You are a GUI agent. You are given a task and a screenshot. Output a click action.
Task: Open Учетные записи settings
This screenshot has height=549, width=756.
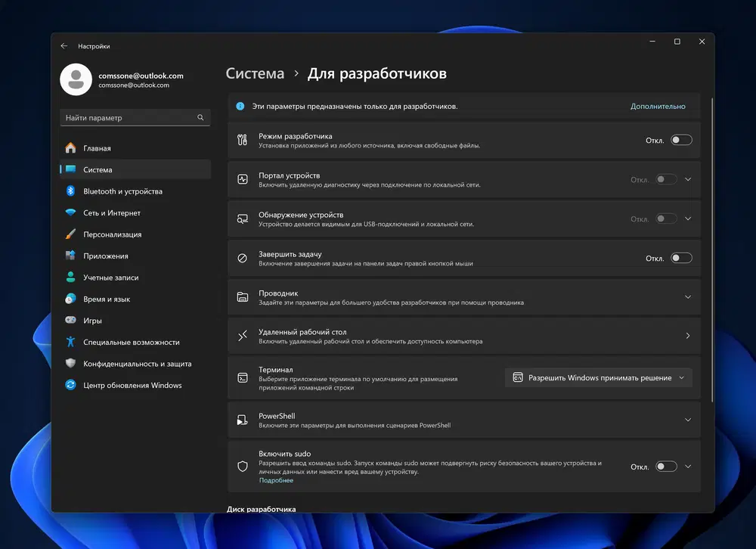tap(135, 278)
